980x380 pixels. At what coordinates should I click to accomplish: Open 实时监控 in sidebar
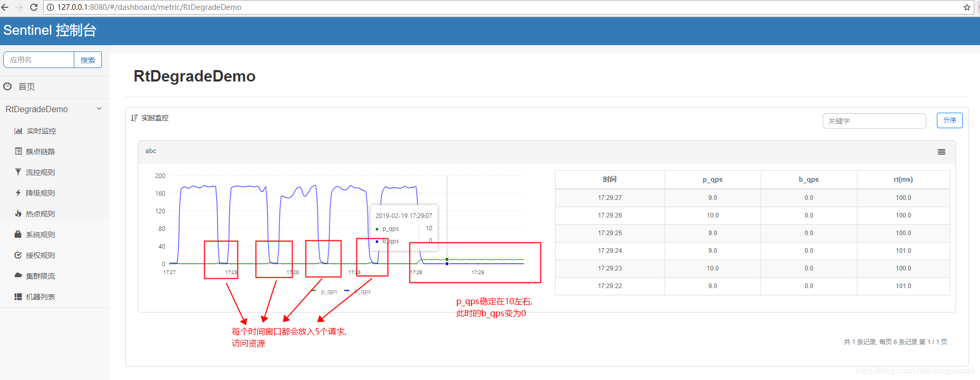pyautogui.click(x=41, y=131)
